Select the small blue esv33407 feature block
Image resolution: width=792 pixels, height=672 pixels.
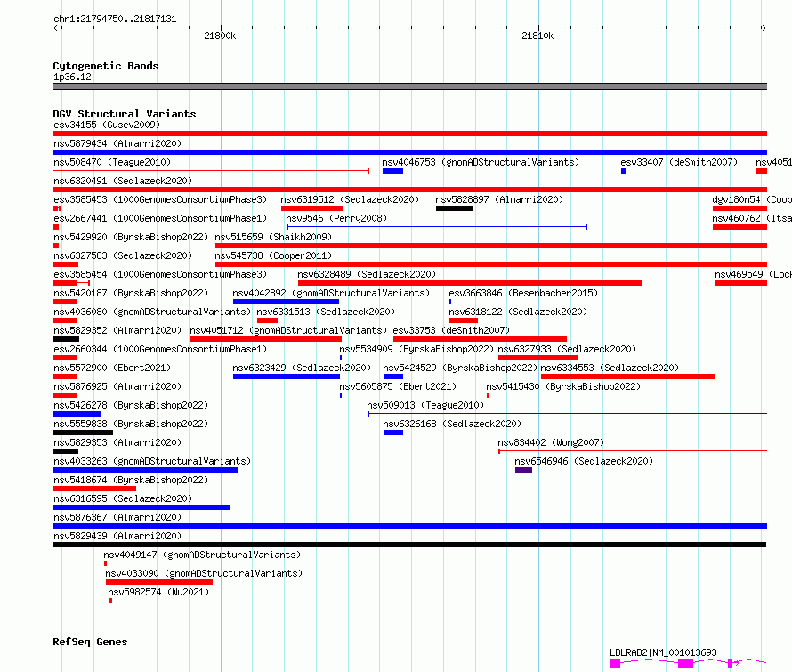pos(624,171)
